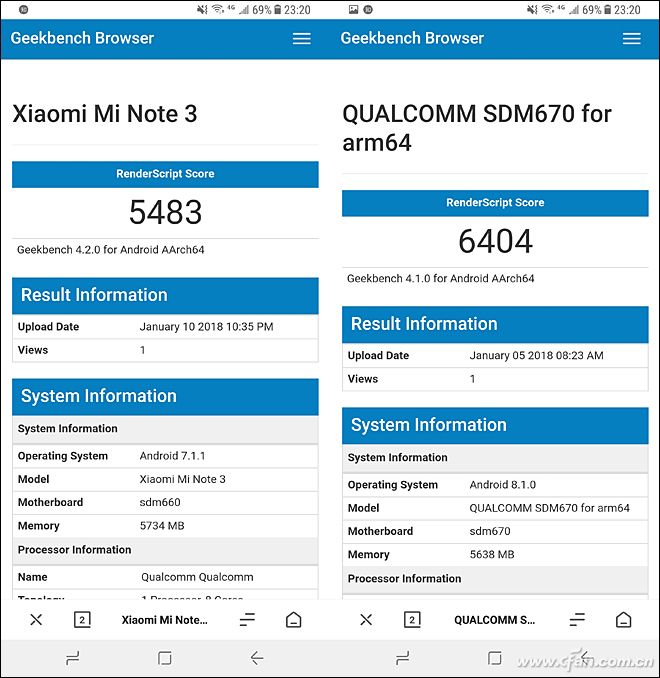Click '5638 MB' memory value

point(492,555)
